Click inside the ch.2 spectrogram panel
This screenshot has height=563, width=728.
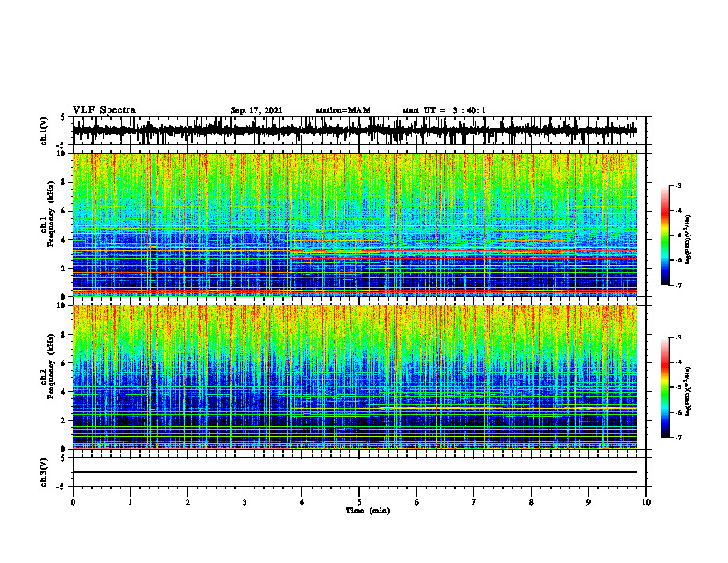355,377
